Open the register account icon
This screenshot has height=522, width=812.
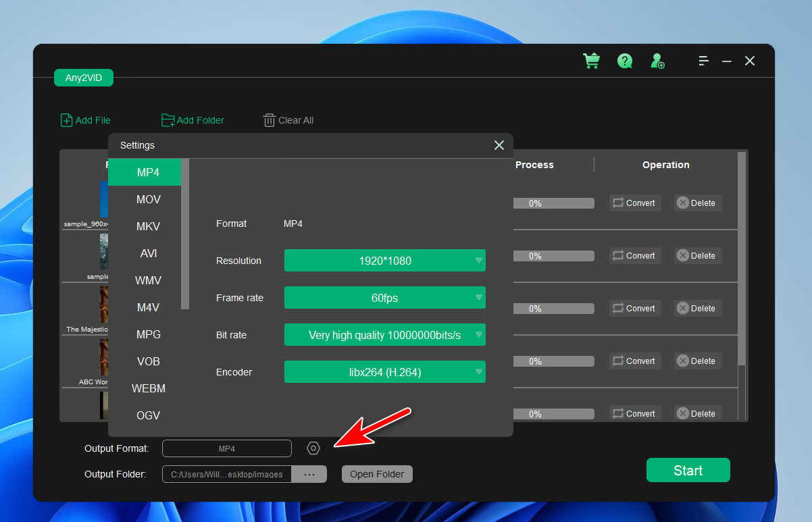click(x=657, y=61)
